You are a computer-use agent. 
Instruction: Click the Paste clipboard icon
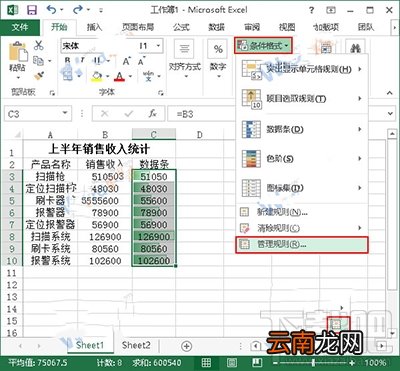click(17, 52)
